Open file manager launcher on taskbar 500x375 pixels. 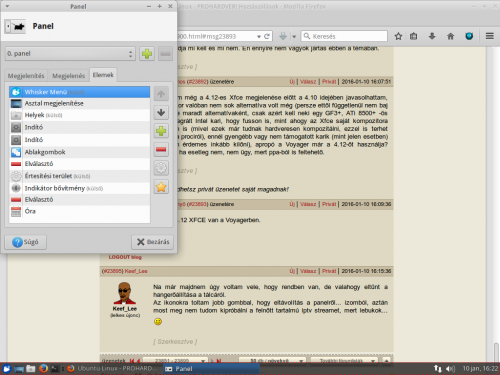click(31, 369)
